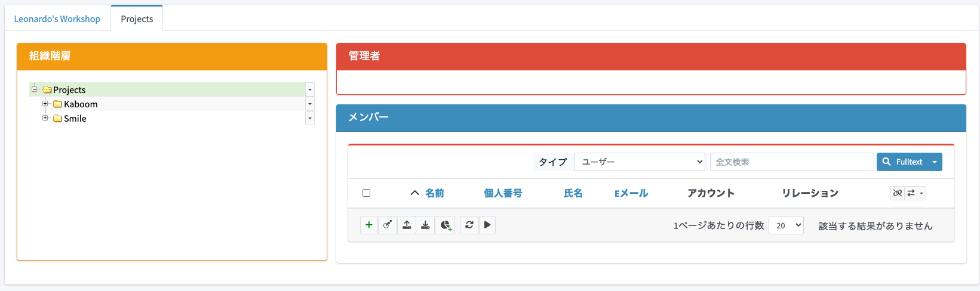Click the タイプ label
The width and height of the screenshot is (980, 291).
coord(552,162)
